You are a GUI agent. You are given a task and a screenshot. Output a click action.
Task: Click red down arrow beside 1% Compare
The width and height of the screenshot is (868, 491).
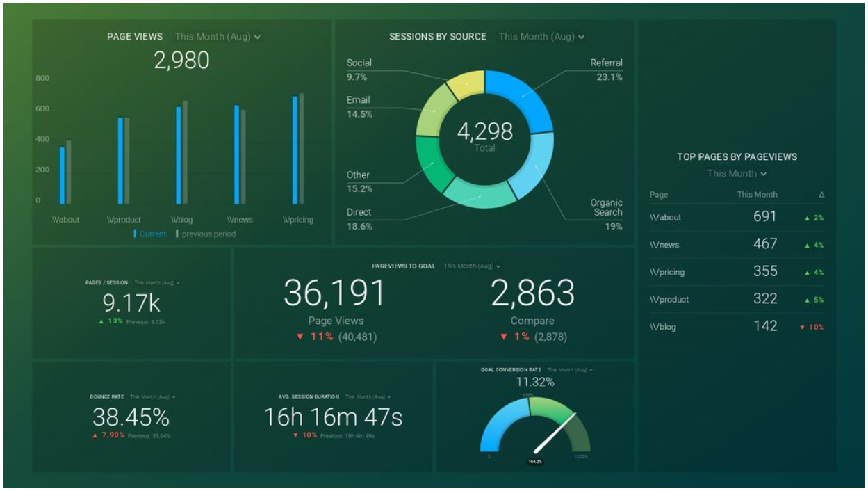pyautogui.click(x=503, y=337)
